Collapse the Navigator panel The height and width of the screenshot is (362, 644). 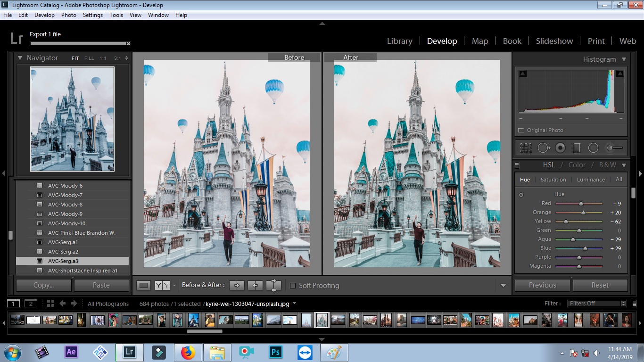(20, 58)
